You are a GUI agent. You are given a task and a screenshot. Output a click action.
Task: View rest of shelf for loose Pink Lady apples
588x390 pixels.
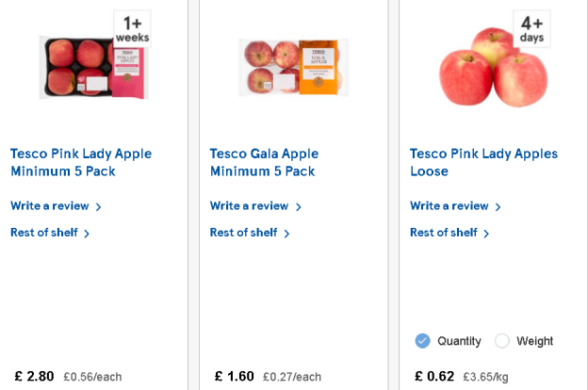(449, 233)
